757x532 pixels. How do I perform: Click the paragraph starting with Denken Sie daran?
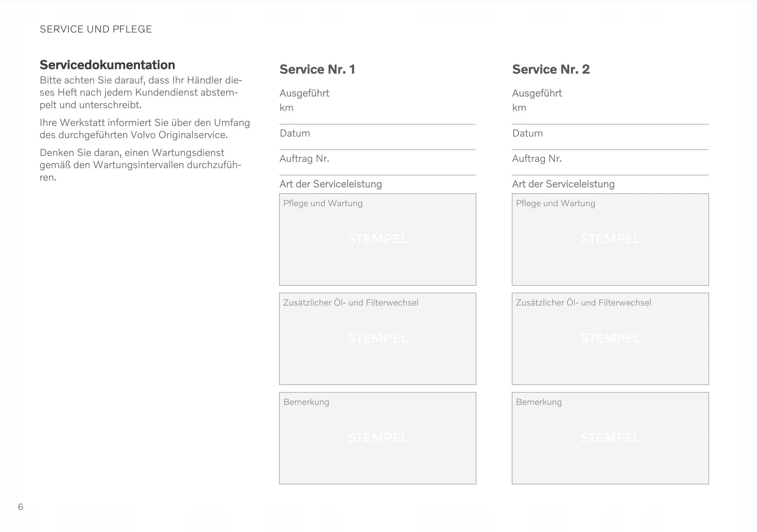[x=140, y=165]
